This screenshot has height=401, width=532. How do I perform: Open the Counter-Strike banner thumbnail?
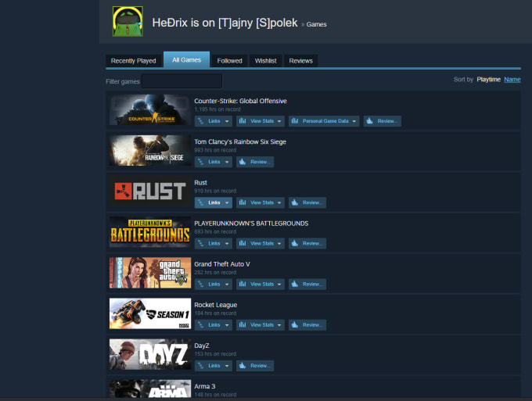150,110
